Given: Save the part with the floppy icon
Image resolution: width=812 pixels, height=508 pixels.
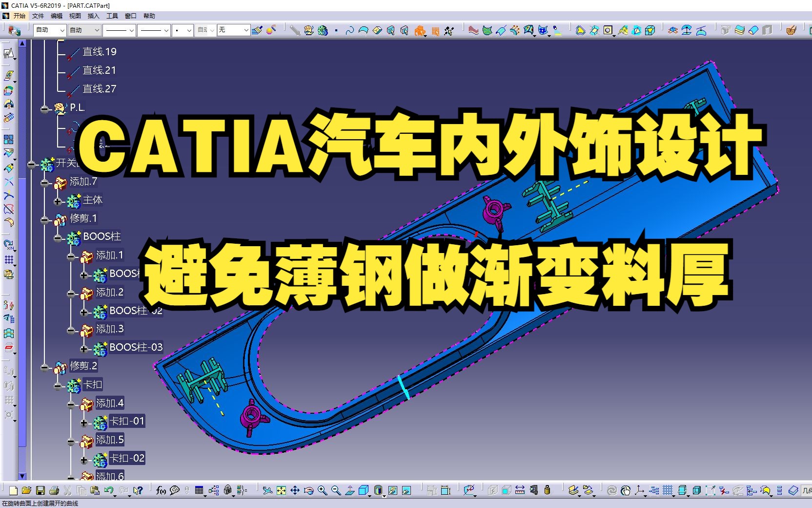Looking at the screenshot, I should [41, 490].
